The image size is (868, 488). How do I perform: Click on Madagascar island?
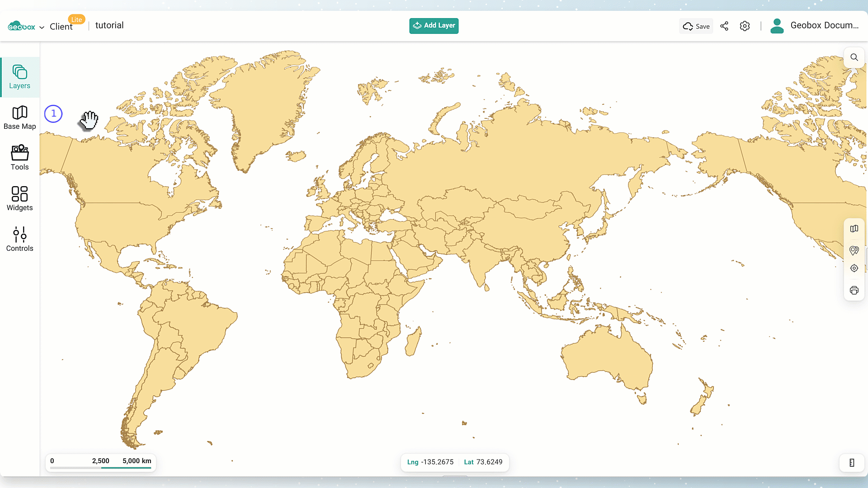pos(413,341)
